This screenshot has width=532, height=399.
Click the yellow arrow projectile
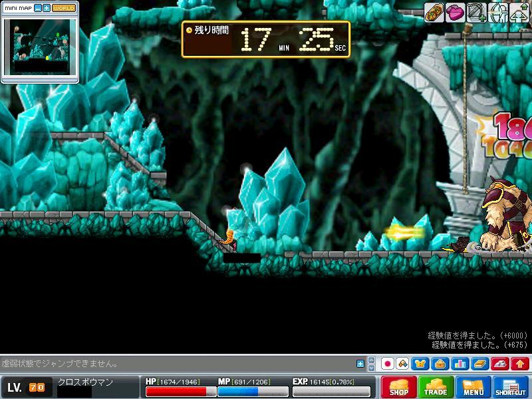tap(405, 233)
